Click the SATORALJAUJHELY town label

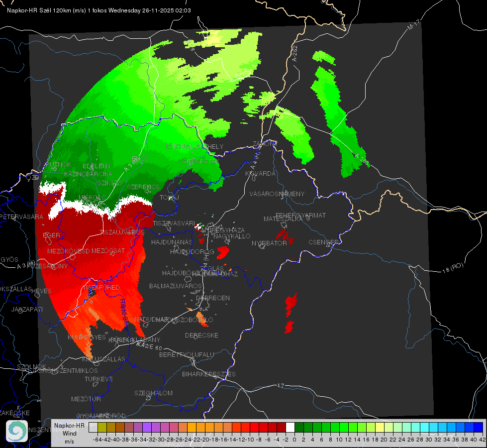pyautogui.click(x=194, y=146)
